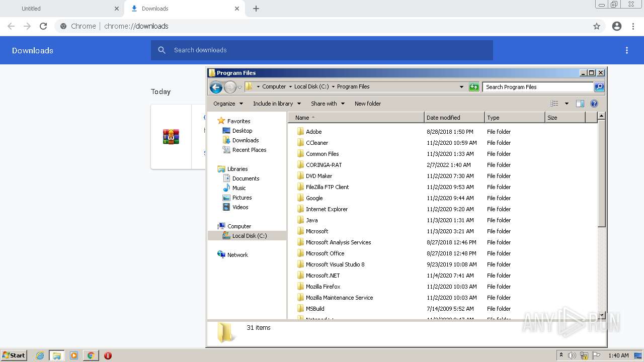This screenshot has width=644, height=362.
Task: Select Network in navigation pane
Action: [237, 255]
